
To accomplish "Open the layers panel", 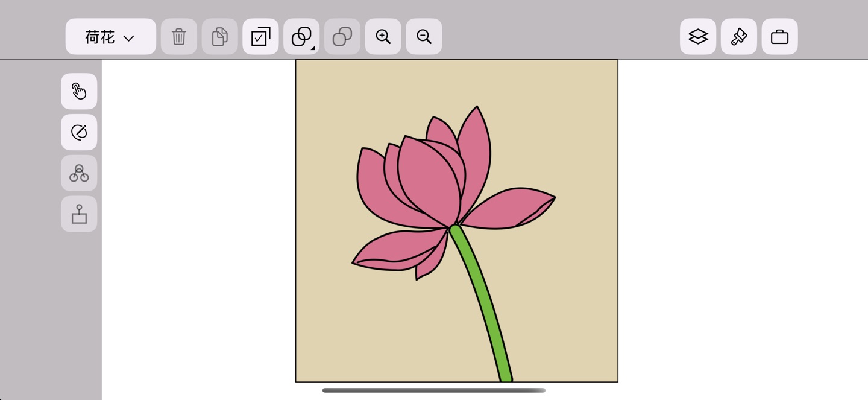I will 698,37.
